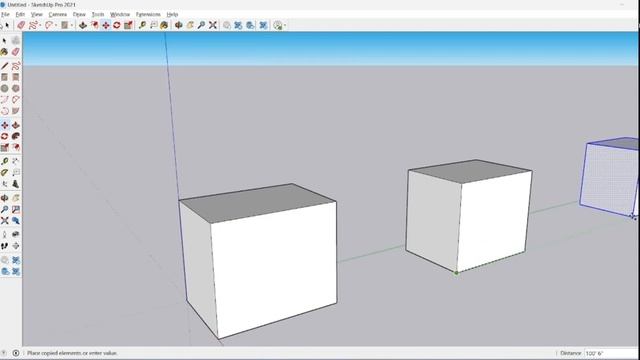Open the Extensions menu
640x360 pixels.
148,14
